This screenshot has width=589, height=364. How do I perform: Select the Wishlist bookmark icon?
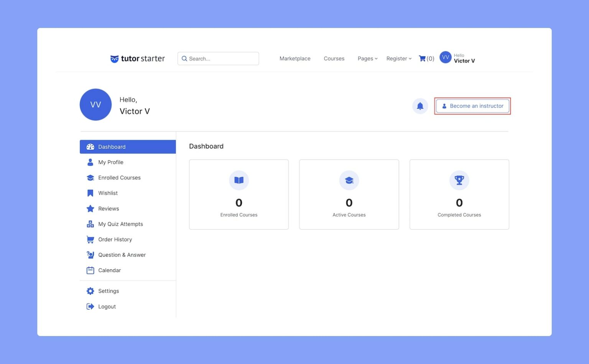tap(90, 193)
